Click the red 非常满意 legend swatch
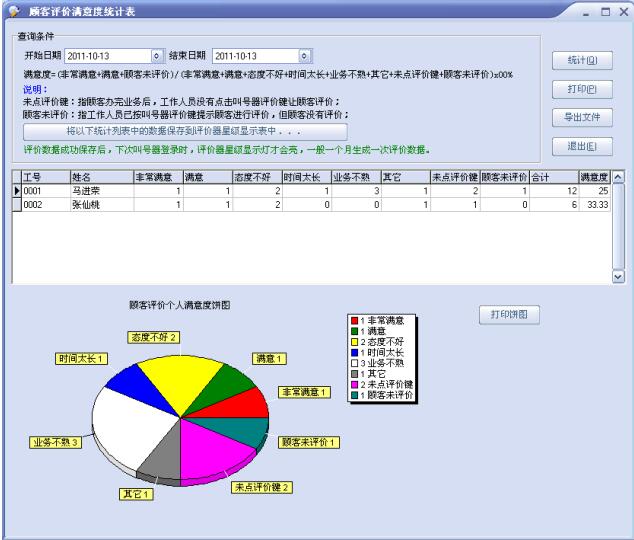 pyautogui.click(x=354, y=320)
